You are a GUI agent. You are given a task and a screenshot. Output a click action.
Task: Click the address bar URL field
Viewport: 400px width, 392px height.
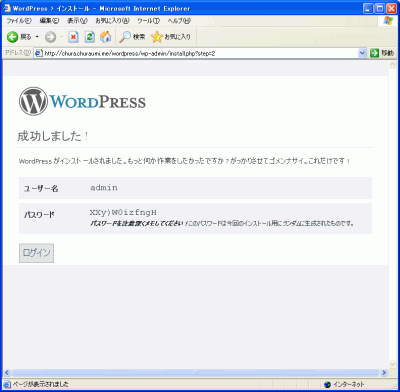196,53
